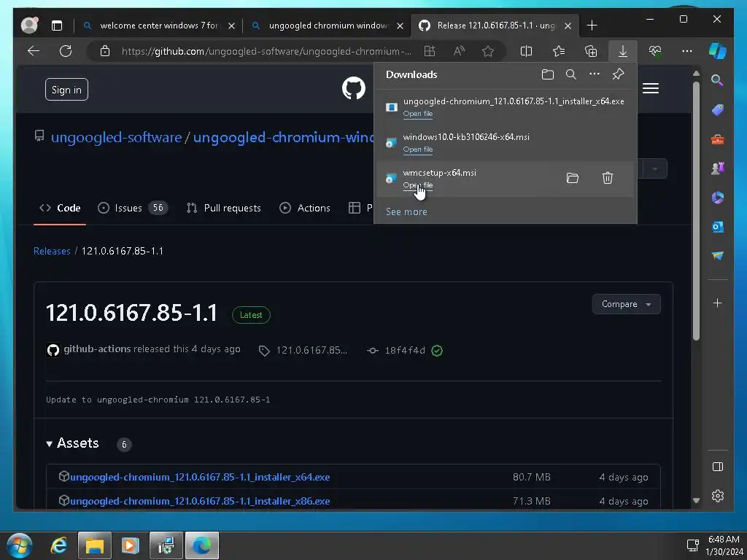747x560 pixels.
Task: Open a new browser tab
Action: (592, 26)
